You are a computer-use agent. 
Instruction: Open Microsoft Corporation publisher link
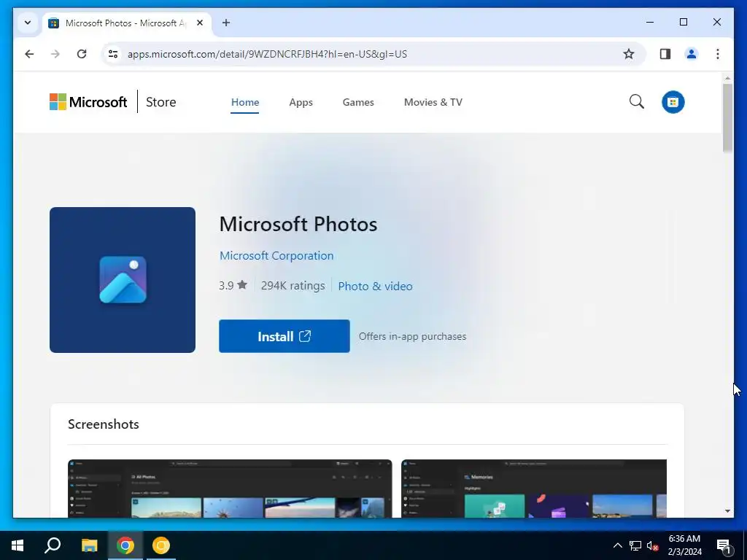276,256
